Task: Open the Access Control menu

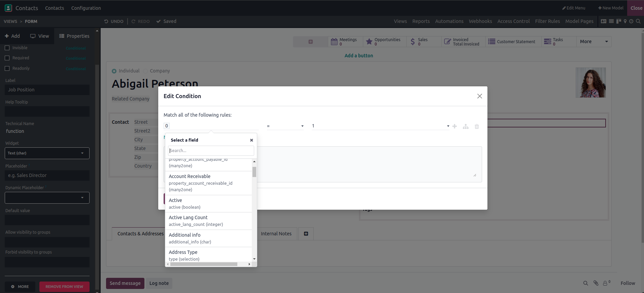Action: click(513, 21)
